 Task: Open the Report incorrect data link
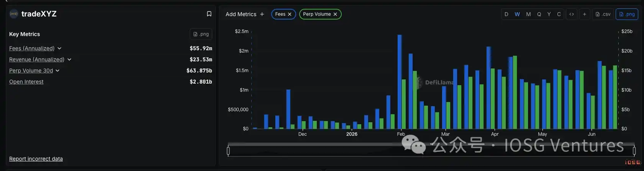pos(36,159)
